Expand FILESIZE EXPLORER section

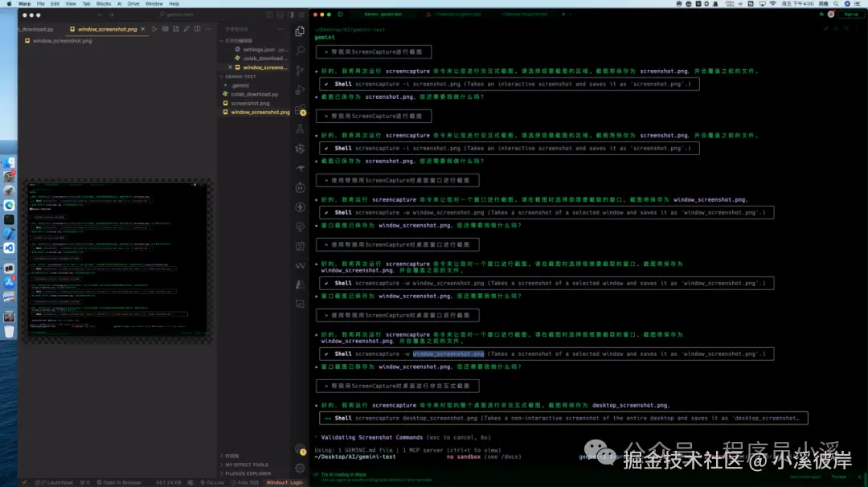pos(246,473)
